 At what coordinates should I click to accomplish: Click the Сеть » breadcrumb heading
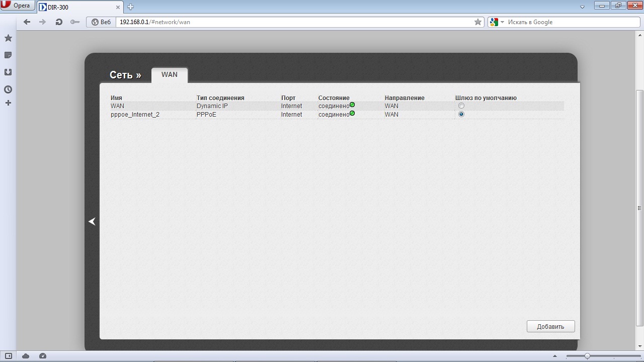point(125,75)
